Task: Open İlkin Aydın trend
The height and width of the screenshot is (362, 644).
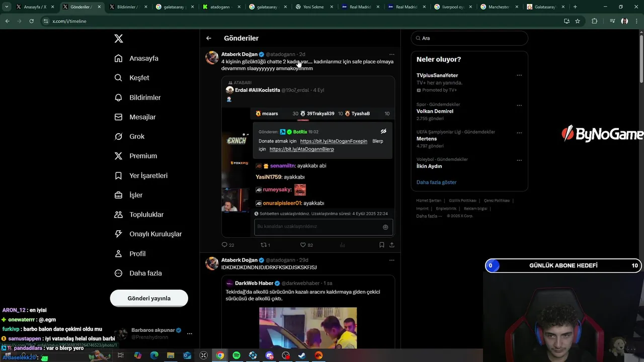Action: coord(429,166)
